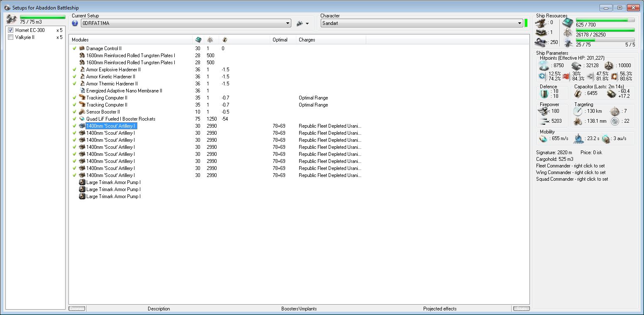644x315 pixels.
Task: Click the turret hardpoints icon in Ship Resources
Action: tap(541, 22)
